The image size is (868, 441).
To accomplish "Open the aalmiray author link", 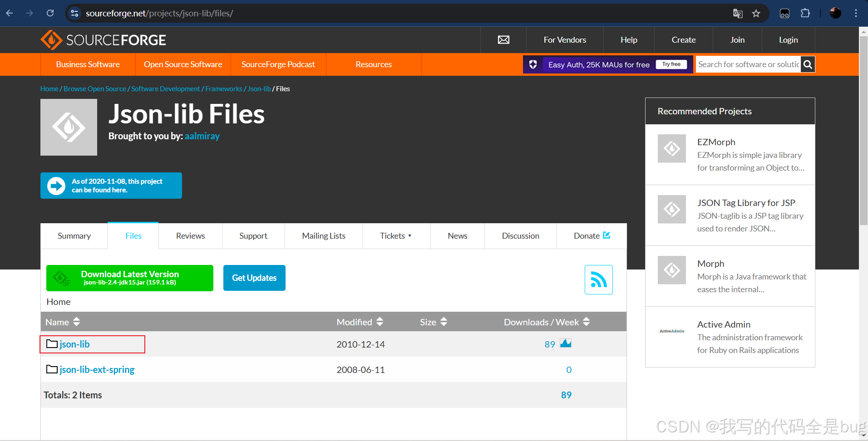I will (202, 136).
